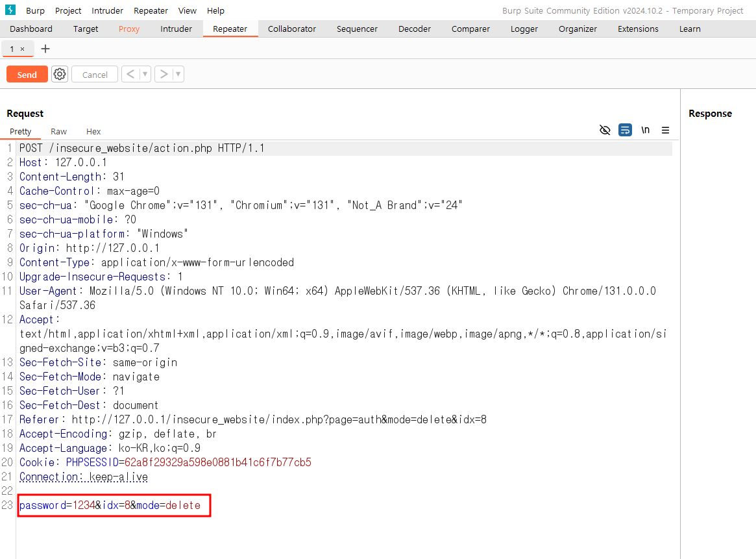Open the View menu
The image size is (756, 559).
point(187,10)
